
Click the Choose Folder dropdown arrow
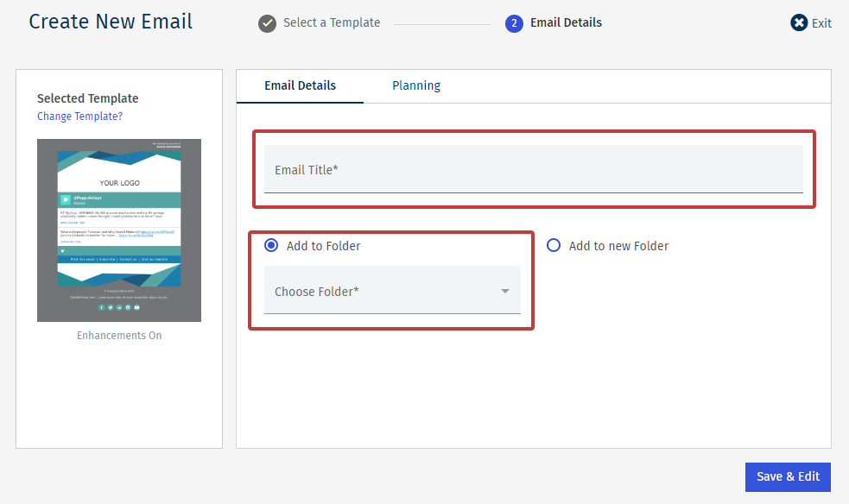[505, 292]
